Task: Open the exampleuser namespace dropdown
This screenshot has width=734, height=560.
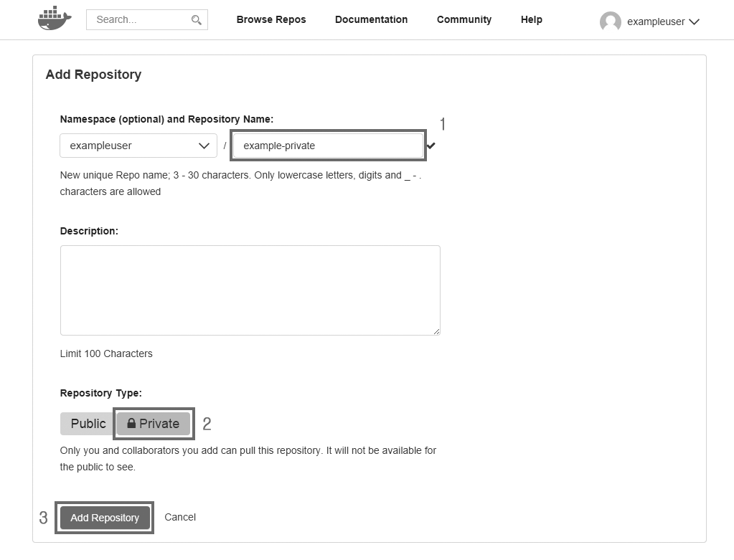Action: [138, 146]
